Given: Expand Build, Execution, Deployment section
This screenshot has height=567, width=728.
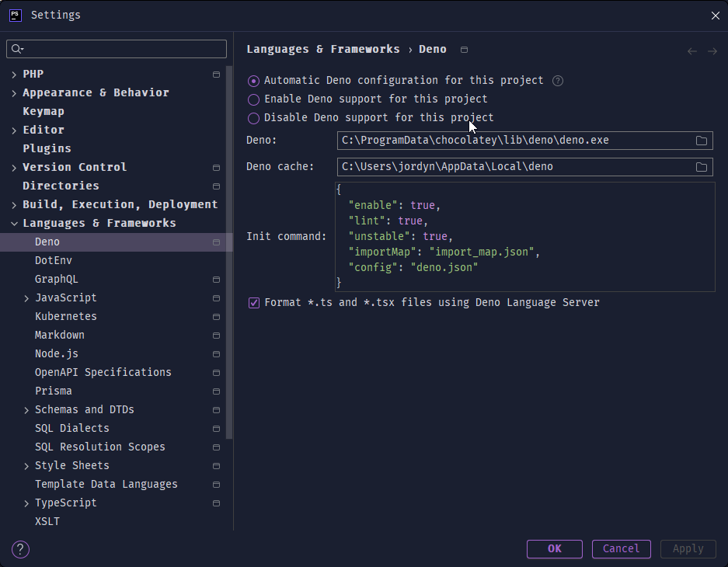Looking at the screenshot, I should (x=14, y=205).
